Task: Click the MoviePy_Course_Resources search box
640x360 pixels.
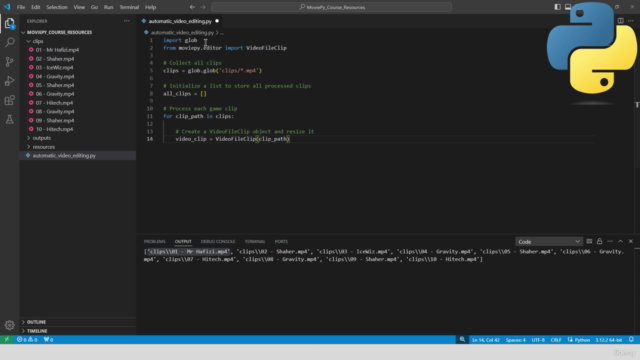Action: pos(331,7)
